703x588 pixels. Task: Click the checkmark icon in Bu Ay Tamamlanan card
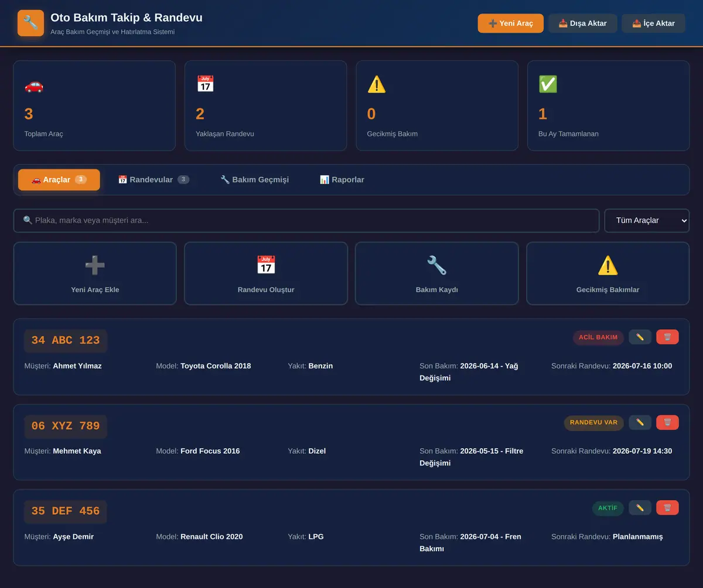coord(548,84)
